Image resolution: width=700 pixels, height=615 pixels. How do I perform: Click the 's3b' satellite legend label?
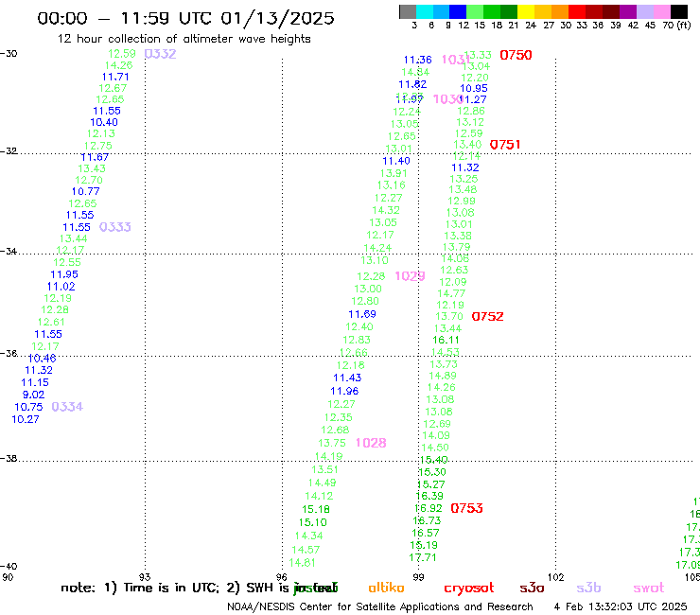588,588
